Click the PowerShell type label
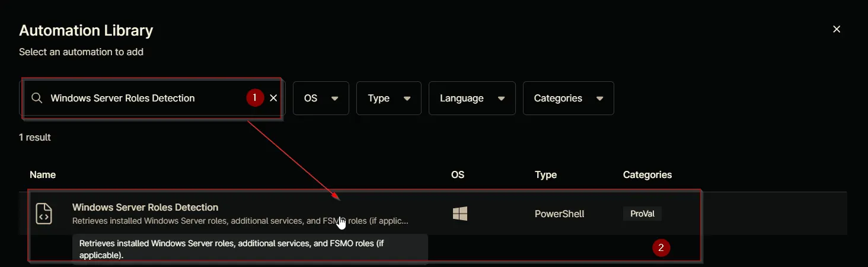Viewport: 868px width, 267px height. point(560,214)
